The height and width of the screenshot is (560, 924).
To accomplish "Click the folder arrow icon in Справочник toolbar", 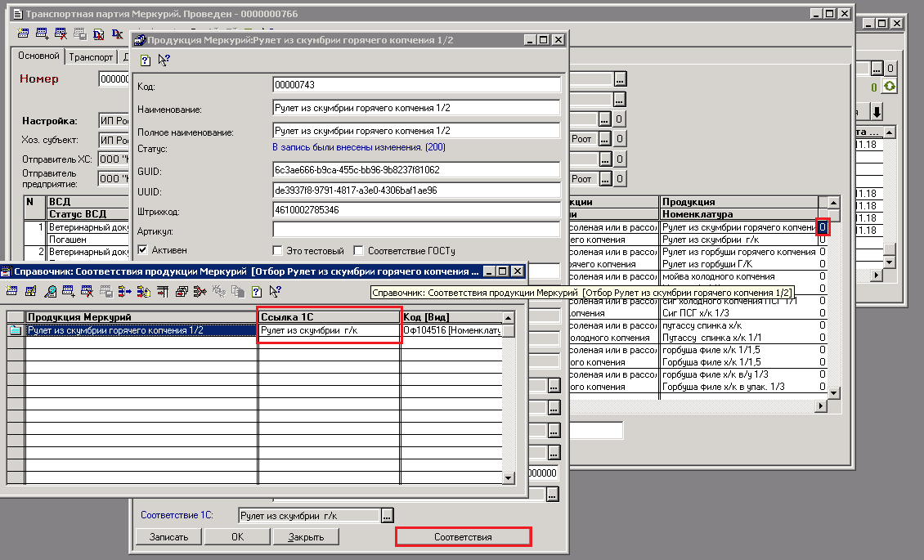I will tap(144, 291).
